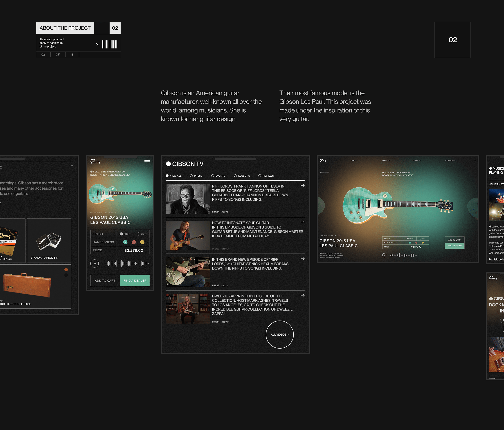This screenshot has width=504, height=430.
Task: Open arrow beside How To Intonate article
Action: [x=303, y=222]
